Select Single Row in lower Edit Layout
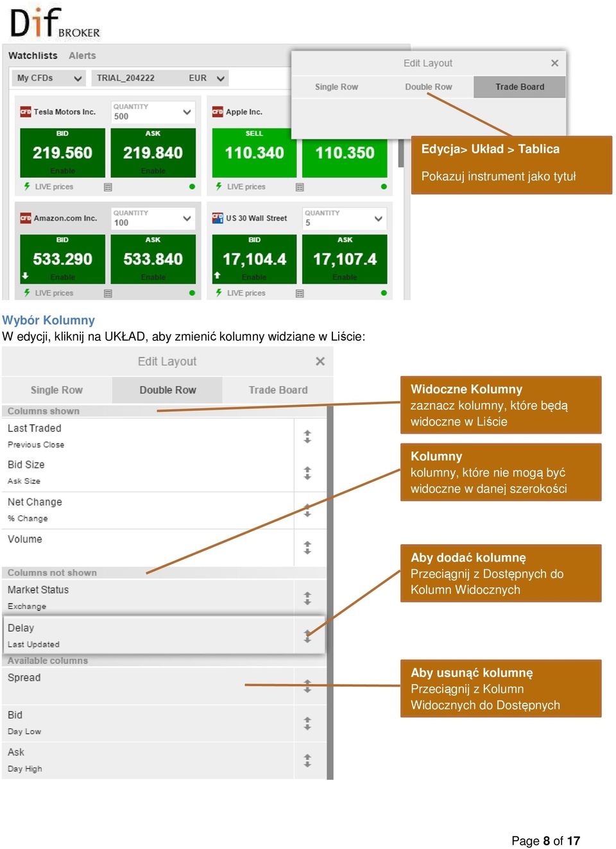Viewport: 616px width, 849px height. point(56,390)
